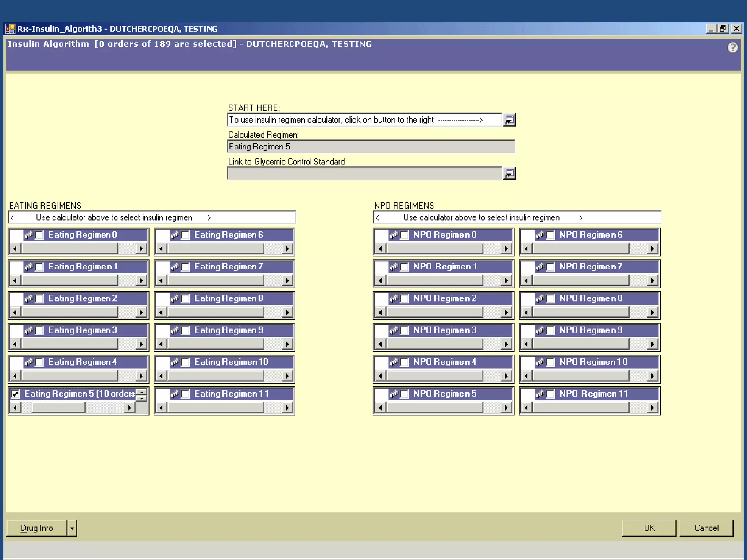Tick the Eating Regimen 3 checkbox

[x=39, y=331]
